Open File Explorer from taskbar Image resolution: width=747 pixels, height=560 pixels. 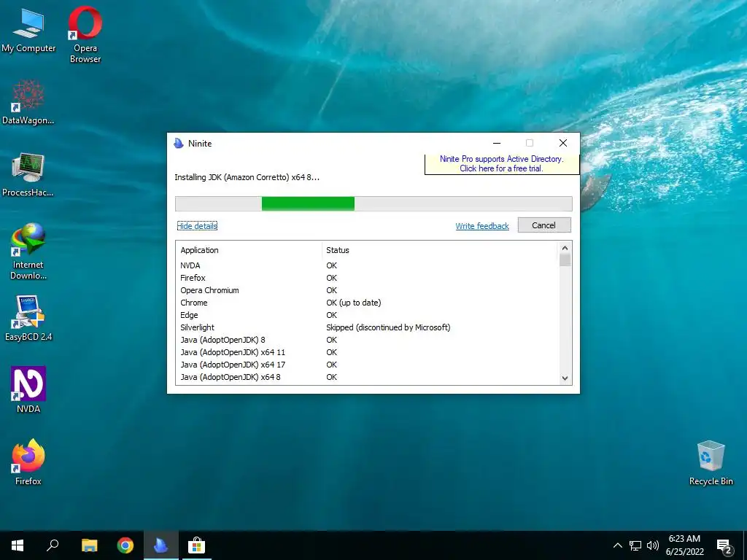tap(89, 545)
